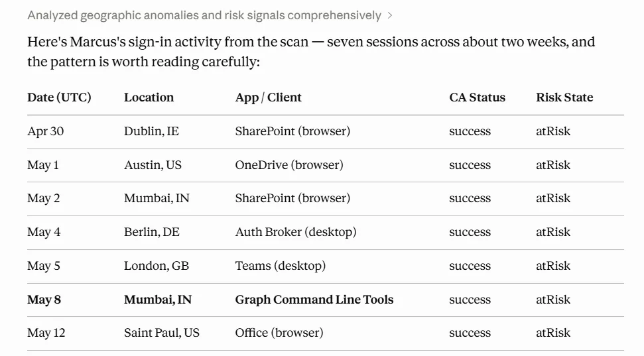Click the chevron arrow after 'comprehensively'

tap(390, 16)
